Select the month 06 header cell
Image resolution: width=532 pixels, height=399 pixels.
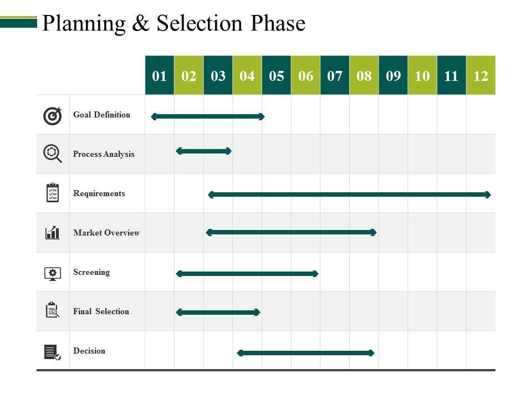pyautogui.click(x=305, y=75)
